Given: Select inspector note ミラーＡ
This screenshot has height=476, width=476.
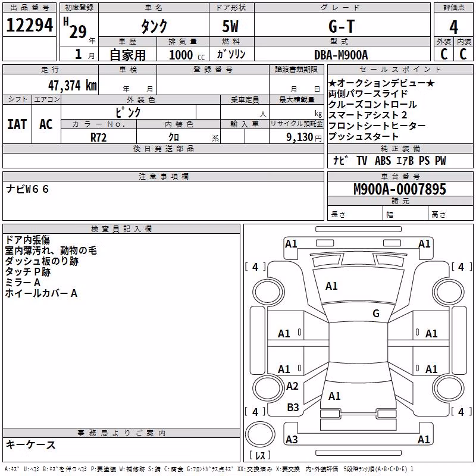Looking at the screenshot, I should pos(23,283).
